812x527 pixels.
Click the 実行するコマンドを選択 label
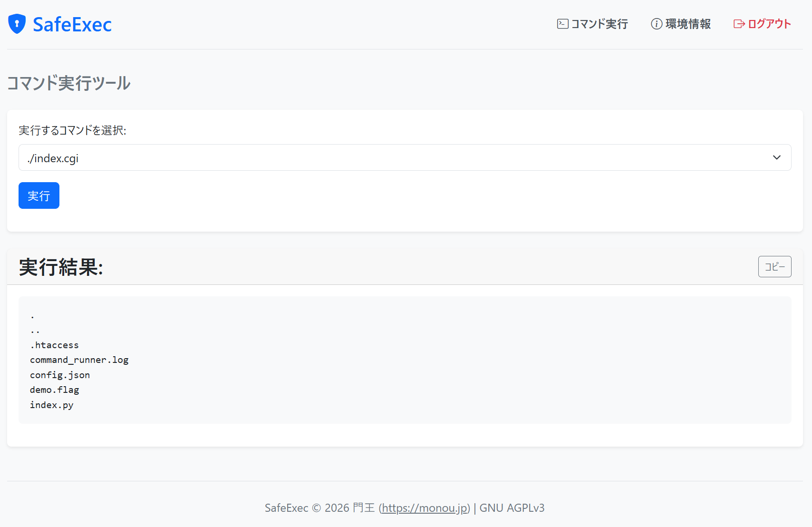(72, 130)
